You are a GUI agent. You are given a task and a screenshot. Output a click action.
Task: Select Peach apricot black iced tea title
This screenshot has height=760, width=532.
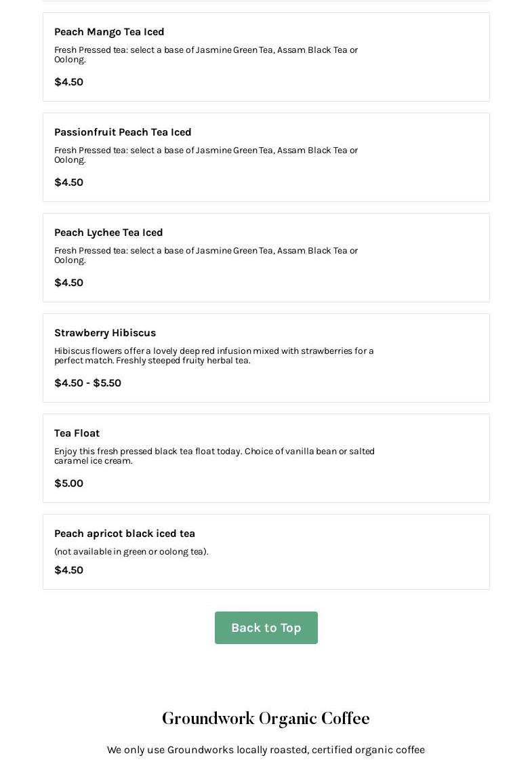click(125, 534)
